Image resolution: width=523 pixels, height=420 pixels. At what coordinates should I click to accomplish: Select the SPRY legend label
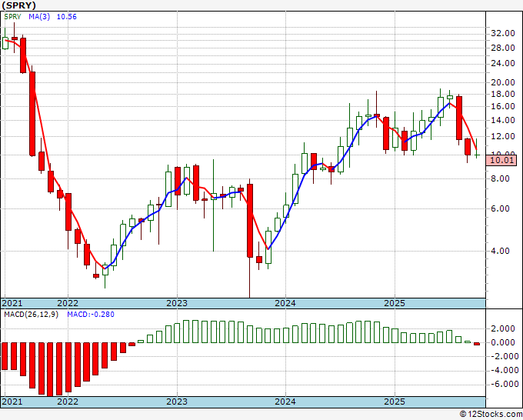point(12,17)
